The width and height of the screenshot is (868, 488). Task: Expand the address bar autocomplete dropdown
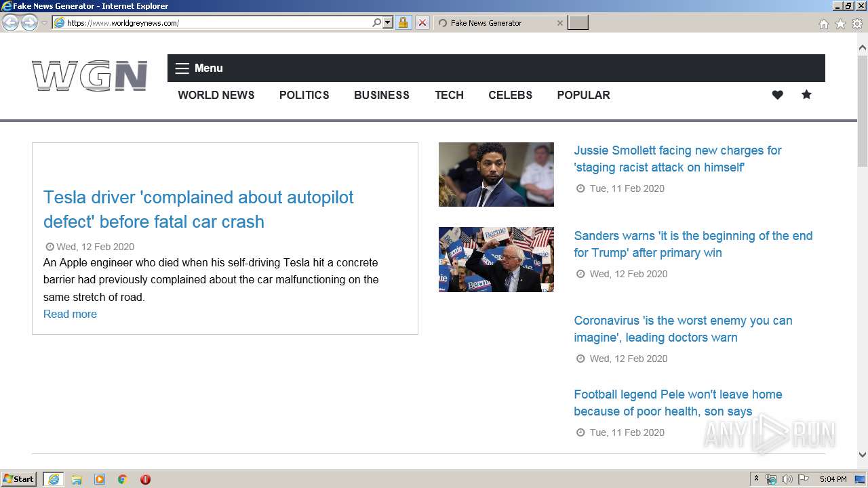point(388,22)
